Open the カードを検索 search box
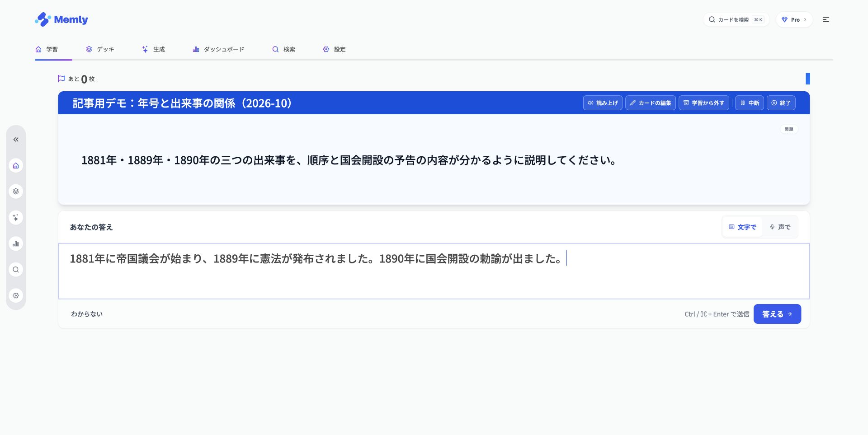The width and height of the screenshot is (868, 435). 736,19
